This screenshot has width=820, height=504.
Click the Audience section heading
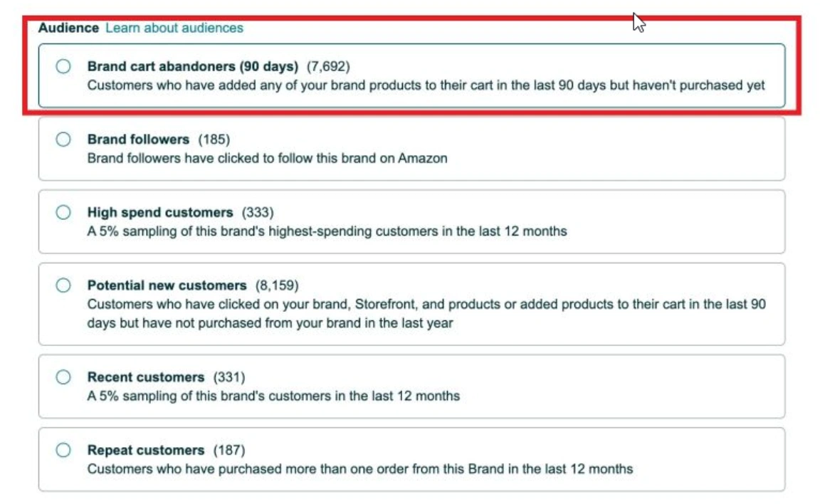pos(68,28)
